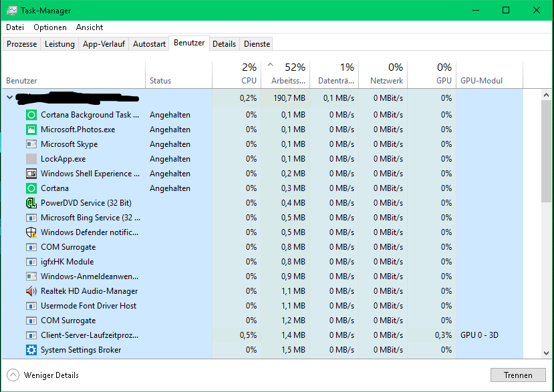Select the System Settings Broker row
Viewport: 554px width, 392px height.
263,350
